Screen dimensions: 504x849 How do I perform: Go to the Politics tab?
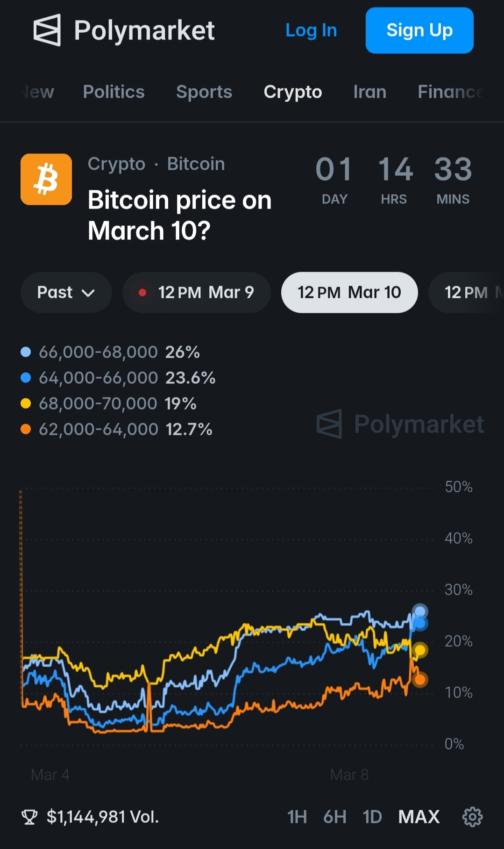tap(114, 92)
